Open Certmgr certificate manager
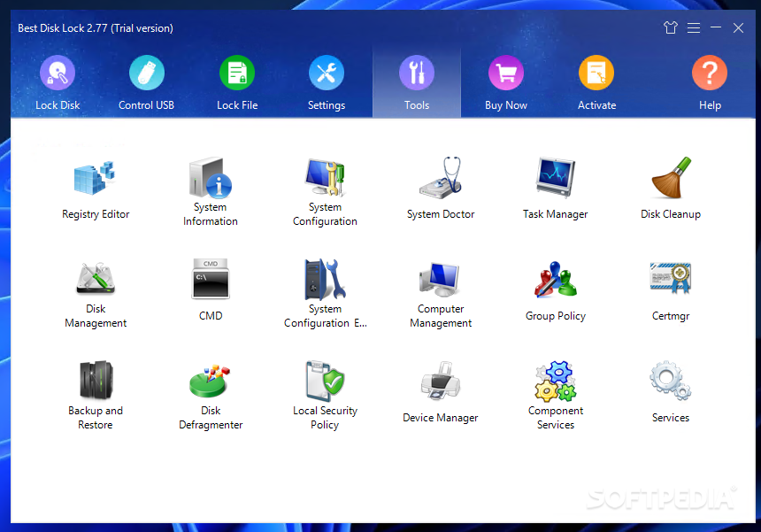This screenshot has width=761, height=532. coord(670,291)
